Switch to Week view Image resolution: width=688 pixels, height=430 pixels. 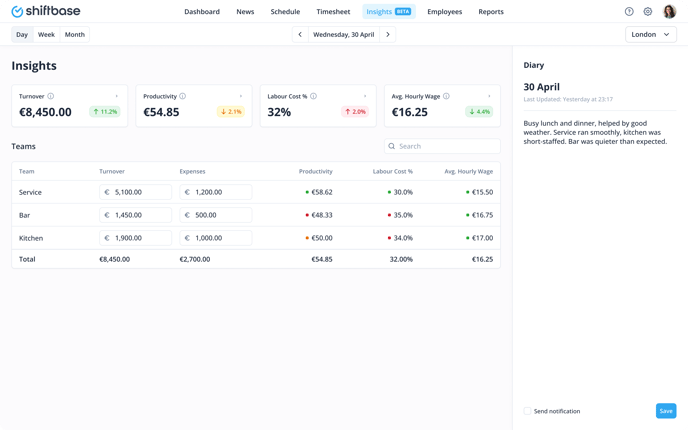(46, 34)
